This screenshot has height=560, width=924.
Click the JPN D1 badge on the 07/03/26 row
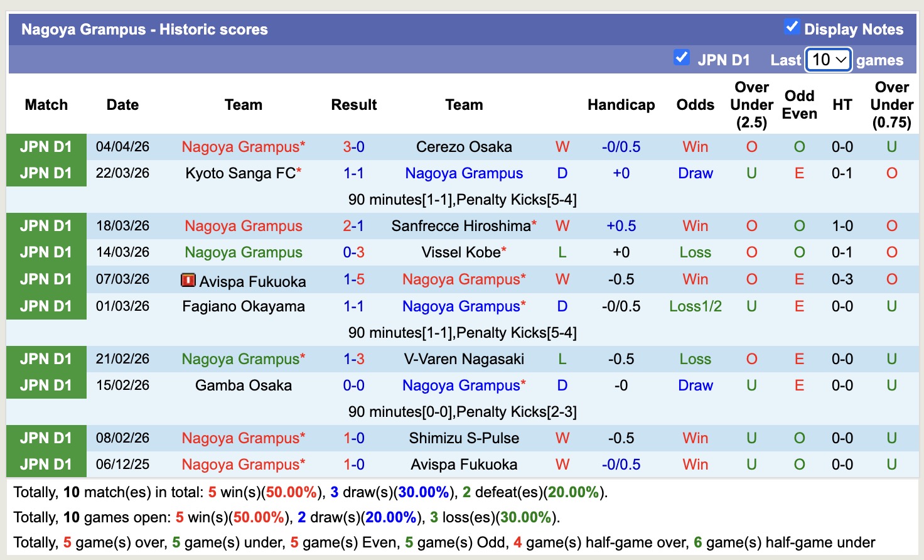pos(46,279)
